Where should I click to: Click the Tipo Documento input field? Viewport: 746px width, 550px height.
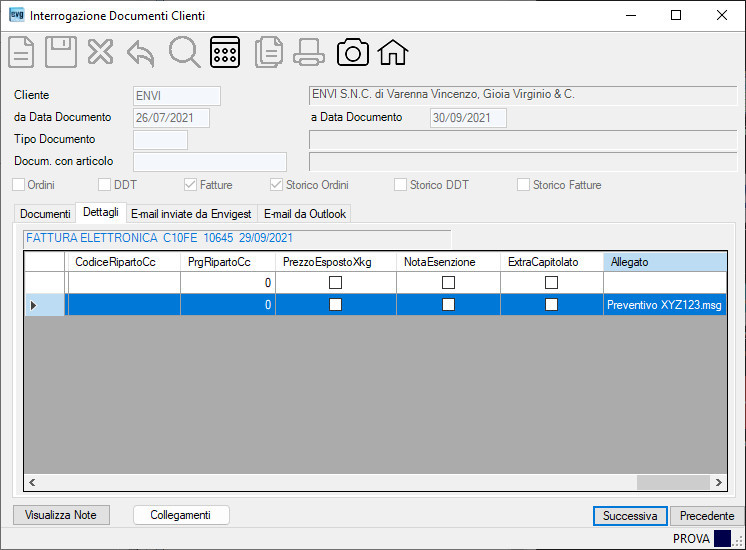(160, 140)
